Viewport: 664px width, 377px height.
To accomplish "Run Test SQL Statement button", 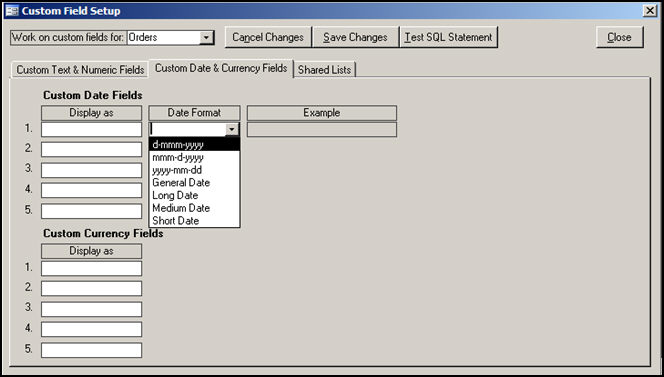I will pyautogui.click(x=449, y=37).
